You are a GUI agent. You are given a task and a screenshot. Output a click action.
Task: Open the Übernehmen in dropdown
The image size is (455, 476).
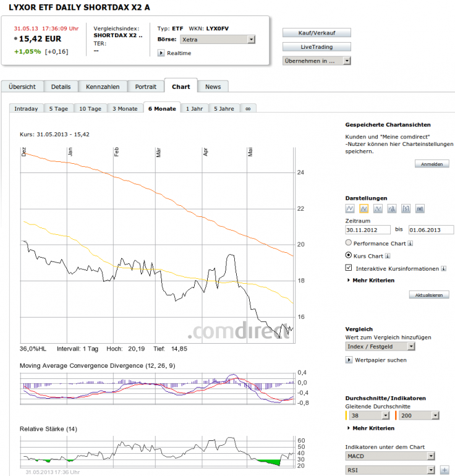tap(317, 61)
